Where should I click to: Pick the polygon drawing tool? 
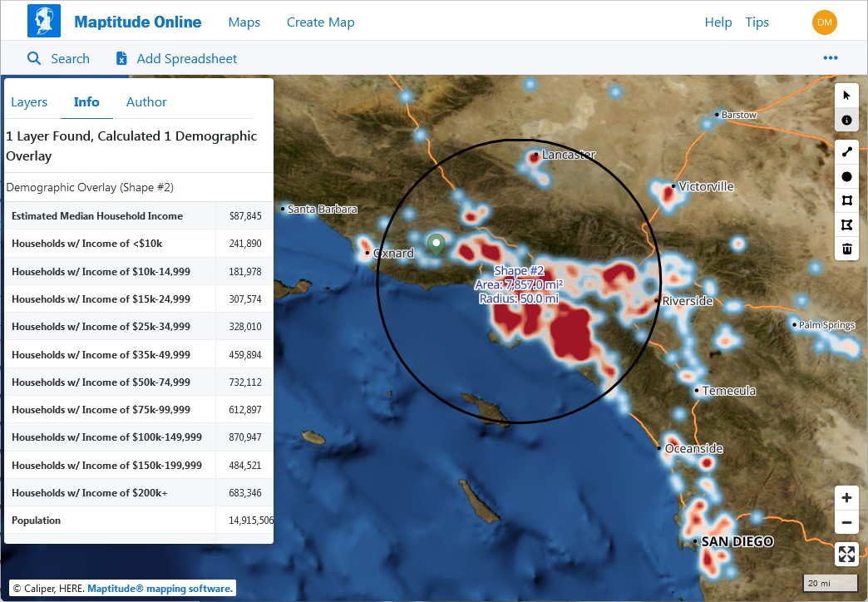click(846, 225)
